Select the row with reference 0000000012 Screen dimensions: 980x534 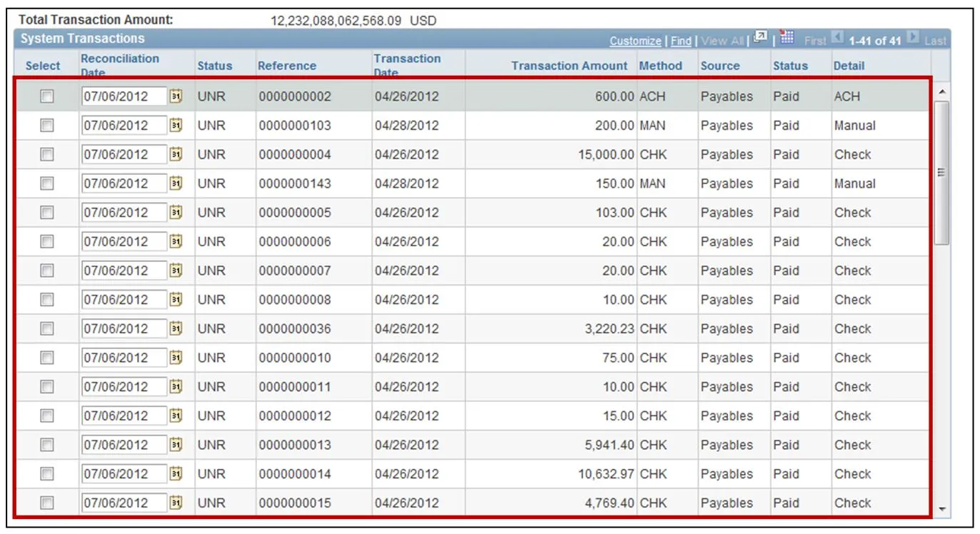pyautogui.click(x=47, y=415)
